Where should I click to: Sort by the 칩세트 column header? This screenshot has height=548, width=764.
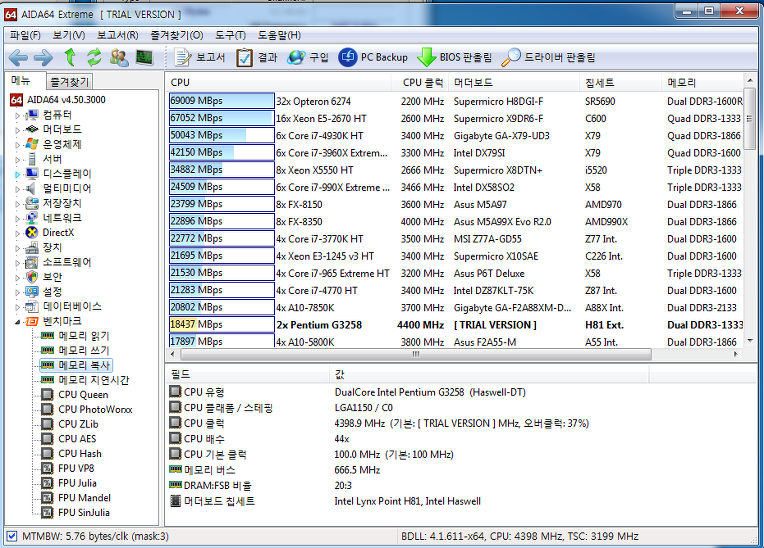pos(621,82)
